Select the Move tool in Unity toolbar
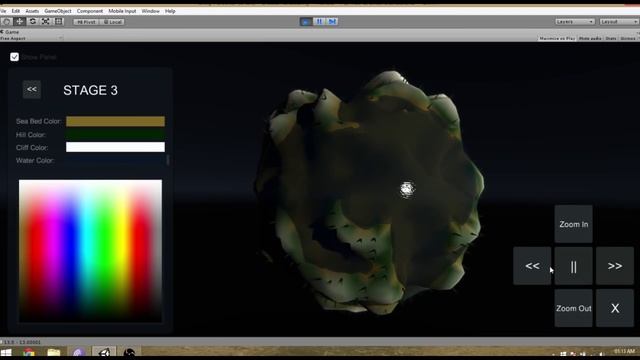Image resolution: width=640 pixels, height=360 pixels. point(19,21)
